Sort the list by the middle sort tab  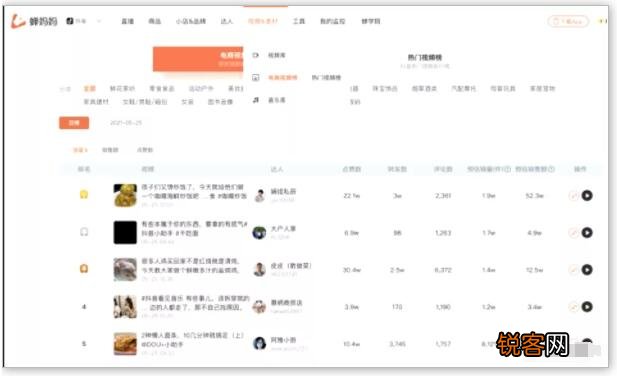[110, 150]
